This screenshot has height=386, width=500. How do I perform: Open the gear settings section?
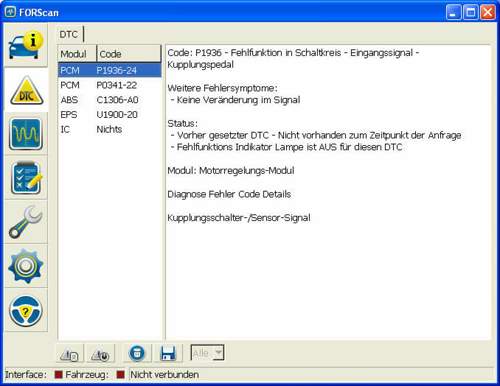(x=26, y=266)
